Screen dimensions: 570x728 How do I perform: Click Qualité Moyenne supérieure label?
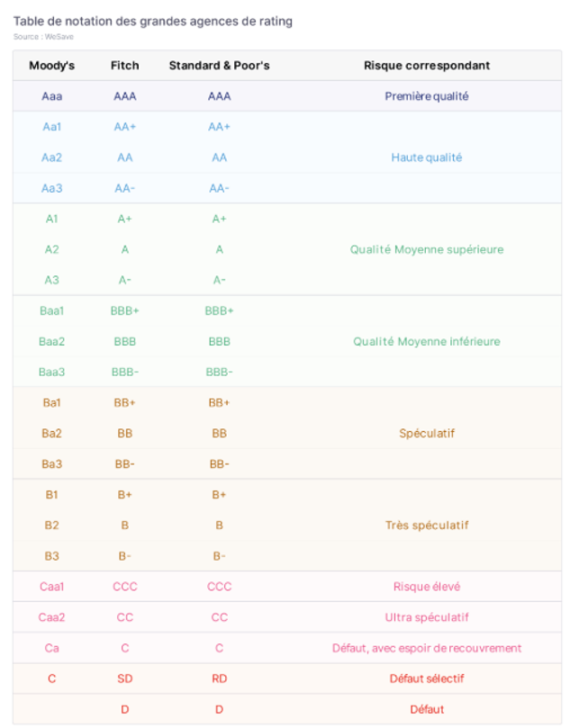(x=427, y=249)
